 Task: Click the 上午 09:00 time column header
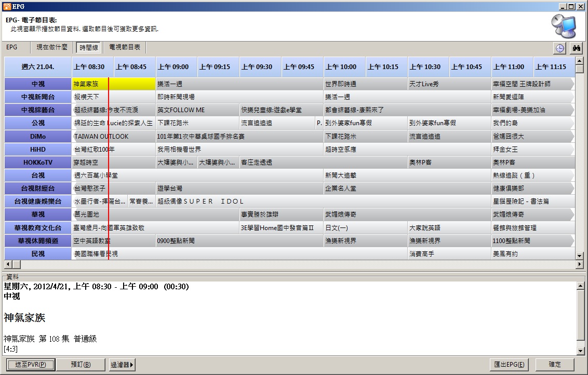pyautogui.click(x=177, y=67)
